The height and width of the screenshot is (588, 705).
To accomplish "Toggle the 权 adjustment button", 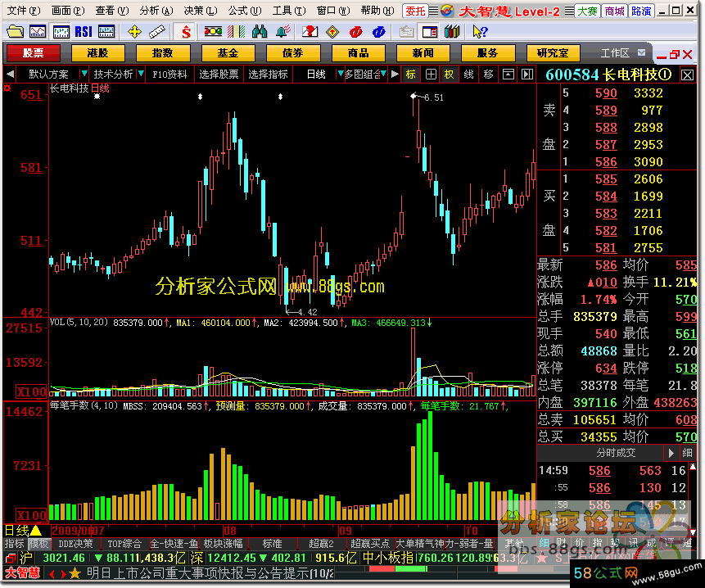I will [449, 75].
